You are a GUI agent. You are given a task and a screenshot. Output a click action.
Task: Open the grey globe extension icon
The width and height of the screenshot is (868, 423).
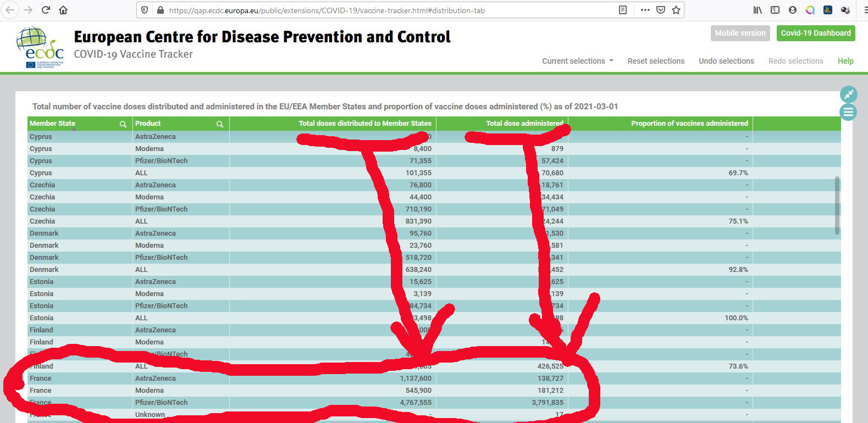pyautogui.click(x=845, y=10)
